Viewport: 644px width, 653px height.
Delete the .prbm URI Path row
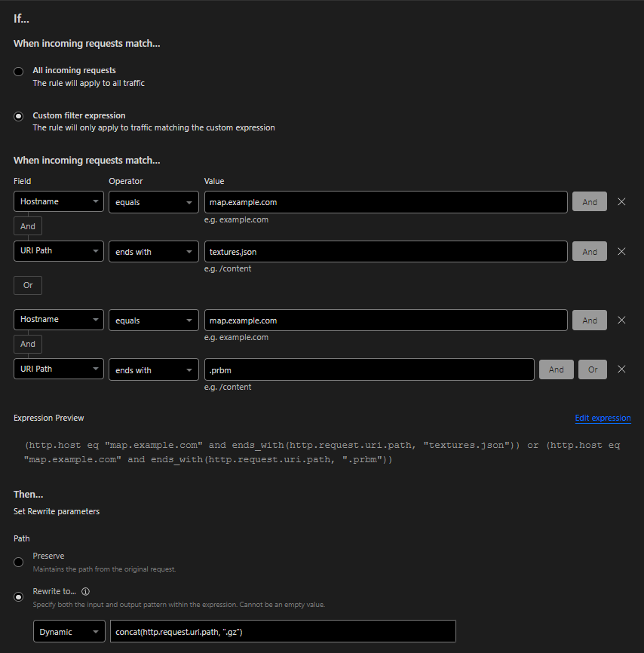621,369
